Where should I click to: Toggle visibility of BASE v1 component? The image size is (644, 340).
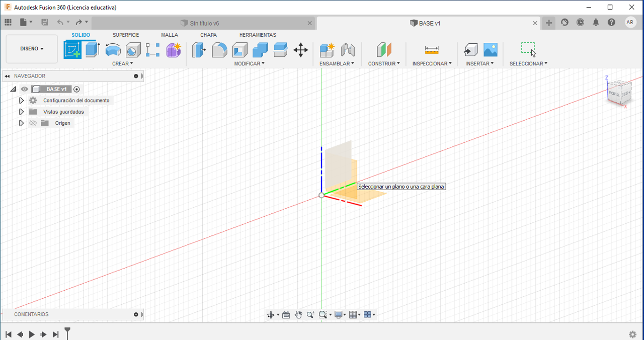tap(24, 89)
